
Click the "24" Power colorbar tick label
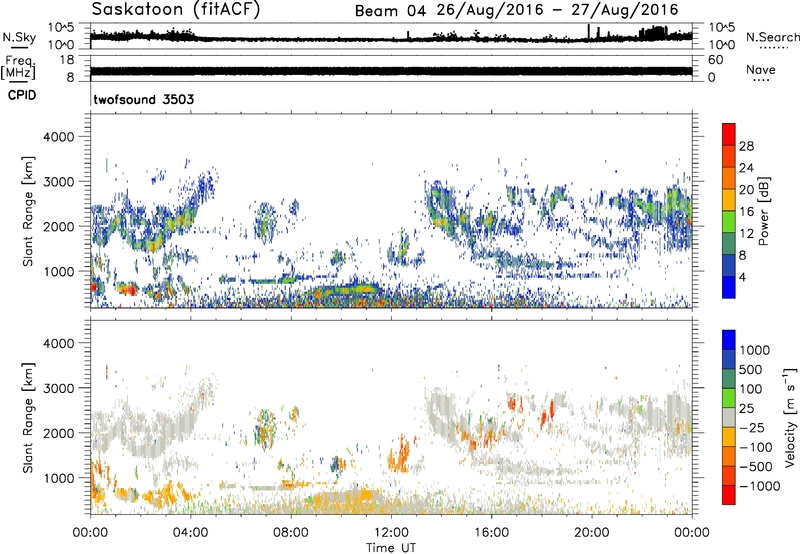point(746,168)
